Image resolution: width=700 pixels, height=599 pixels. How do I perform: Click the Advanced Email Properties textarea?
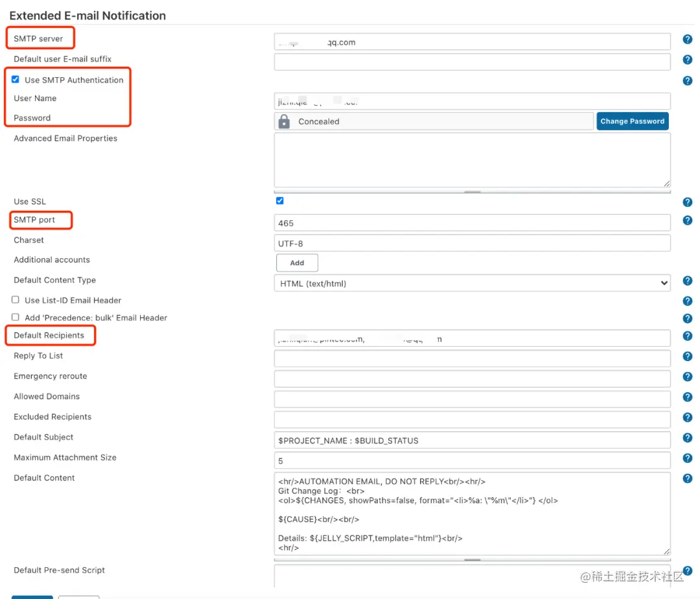coord(472,160)
